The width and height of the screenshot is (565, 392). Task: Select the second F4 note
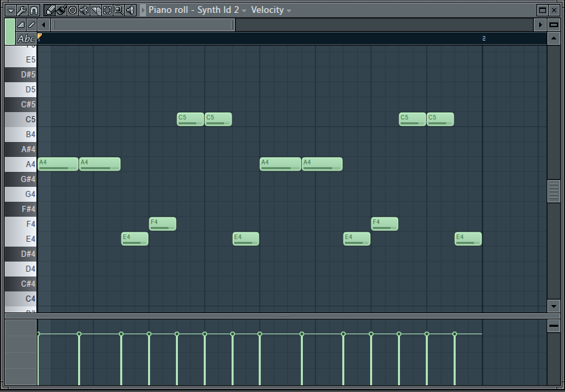pyautogui.click(x=384, y=224)
